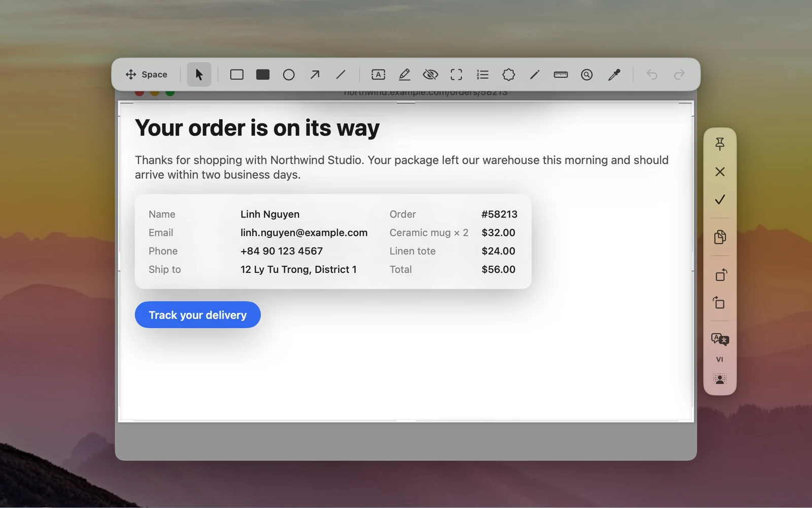This screenshot has width=812, height=508.
Task: Cancel the capture with the X
Action: [720, 172]
